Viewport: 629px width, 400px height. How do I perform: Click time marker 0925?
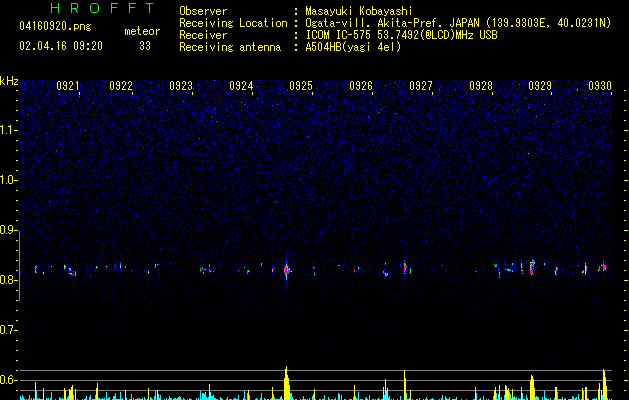point(301,86)
